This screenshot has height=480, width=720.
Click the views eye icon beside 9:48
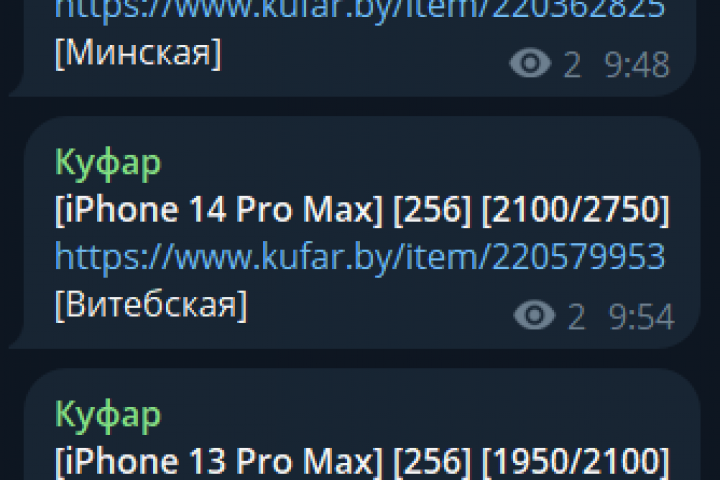pyautogui.click(x=530, y=63)
